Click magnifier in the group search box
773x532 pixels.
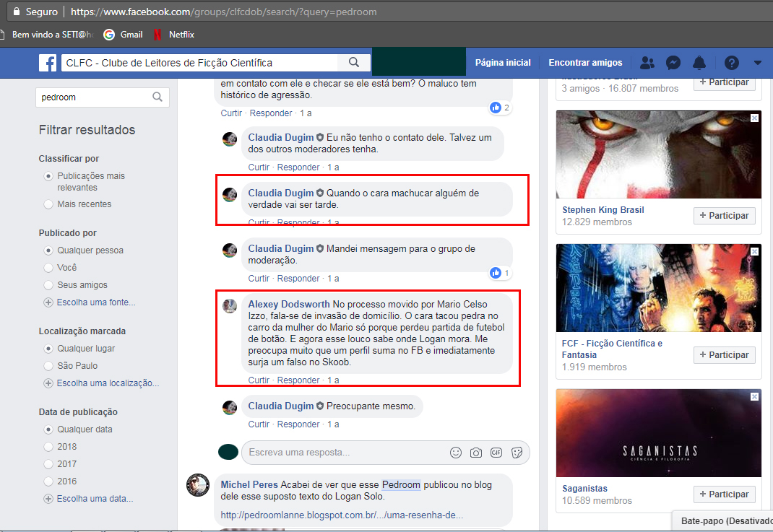point(157,97)
